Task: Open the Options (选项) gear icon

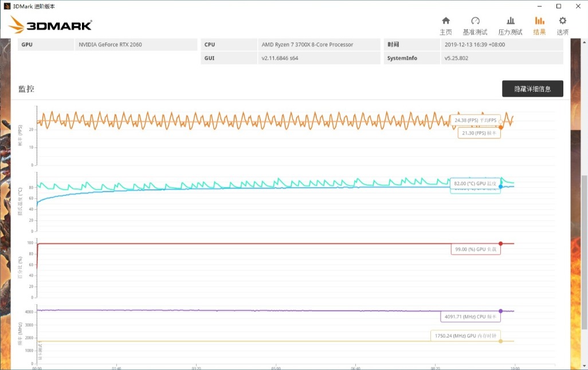Action: [x=563, y=21]
